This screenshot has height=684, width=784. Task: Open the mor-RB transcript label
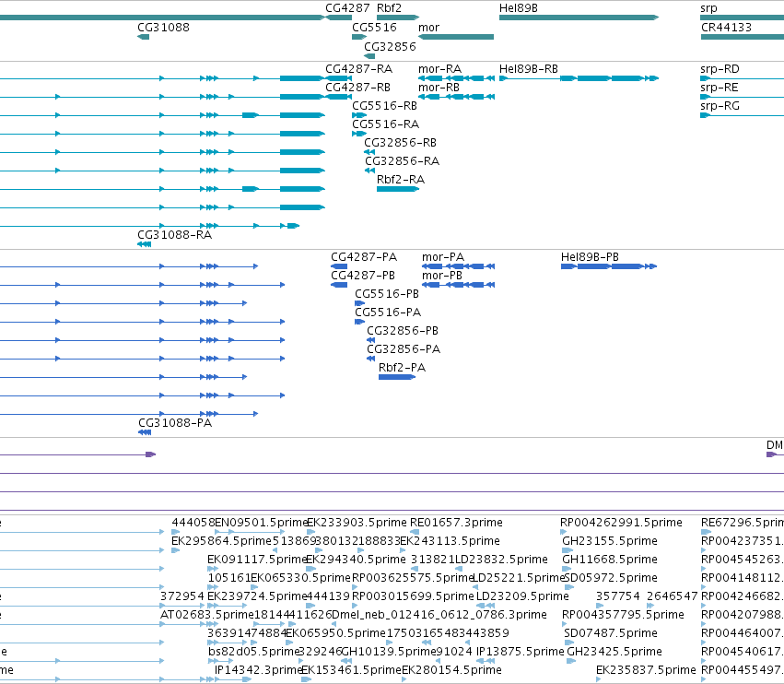(x=439, y=88)
